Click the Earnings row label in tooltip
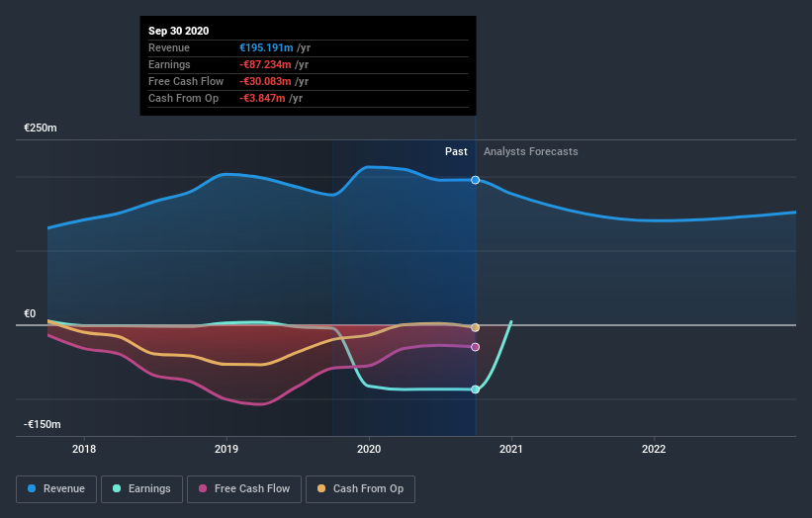This screenshot has width=812, height=518. coord(169,64)
